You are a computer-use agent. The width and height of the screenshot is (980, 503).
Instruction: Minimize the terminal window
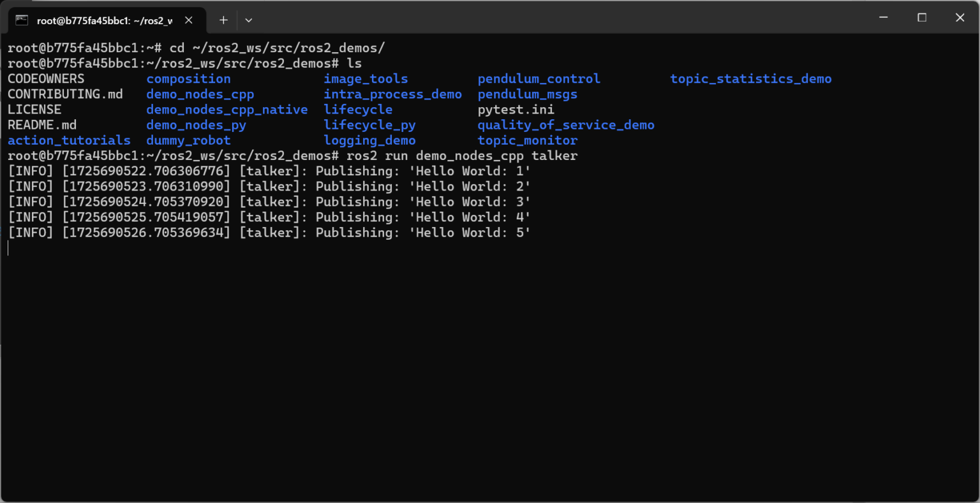click(884, 18)
